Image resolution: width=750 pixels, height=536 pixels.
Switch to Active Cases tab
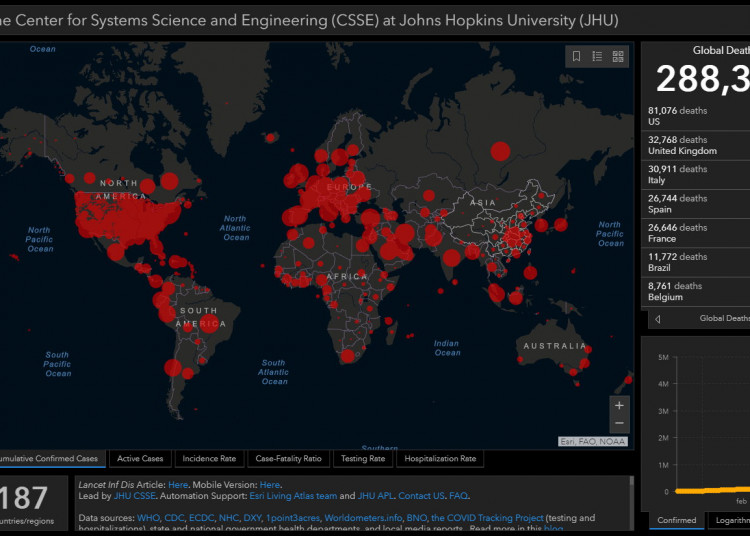coord(140,459)
